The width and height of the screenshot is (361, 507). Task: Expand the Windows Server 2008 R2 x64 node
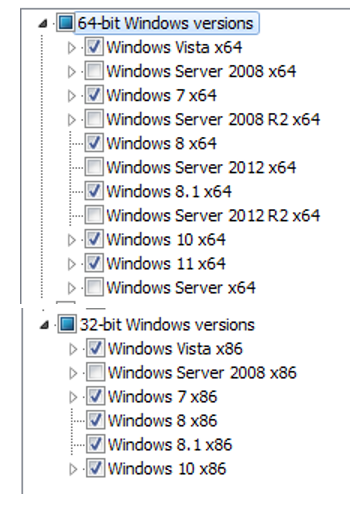pyautogui.click(x=71, y=120)
